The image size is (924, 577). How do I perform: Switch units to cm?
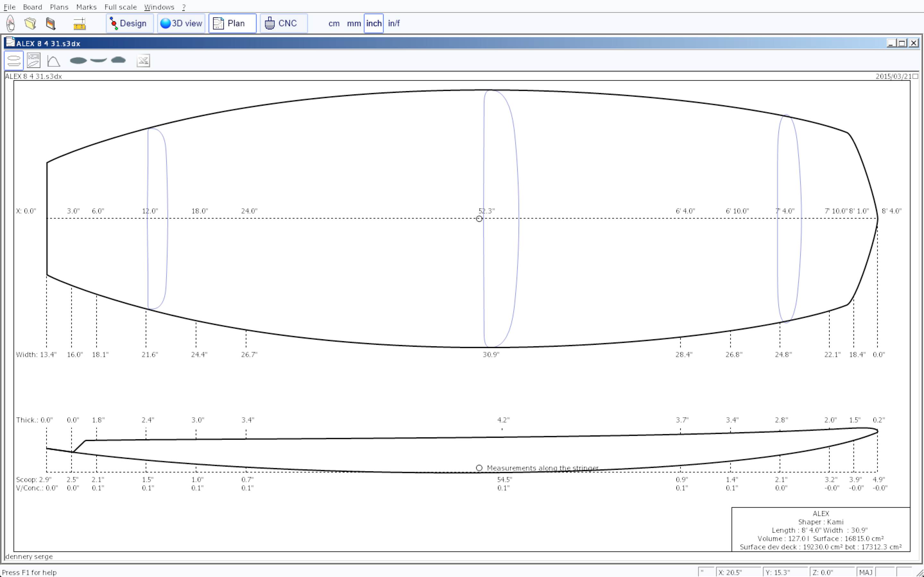334,23
